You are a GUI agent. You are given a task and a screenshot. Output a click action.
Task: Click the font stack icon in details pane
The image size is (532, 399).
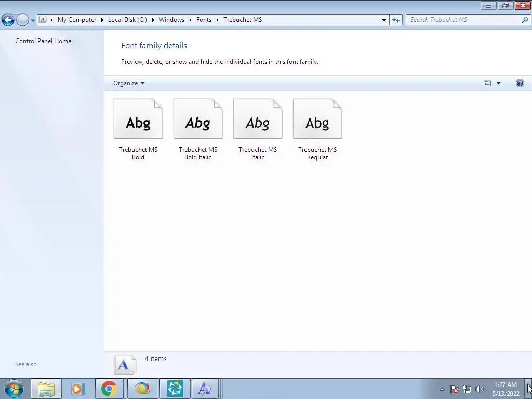[125, 364]
